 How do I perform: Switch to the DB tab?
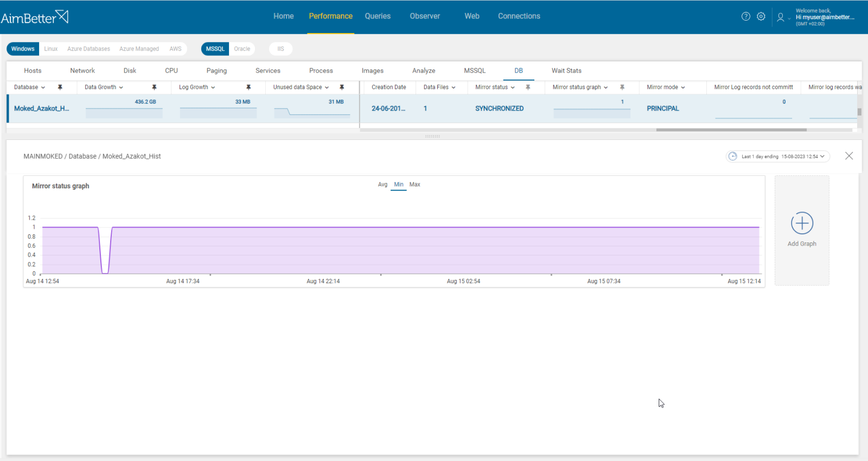(x=519, y=71)
